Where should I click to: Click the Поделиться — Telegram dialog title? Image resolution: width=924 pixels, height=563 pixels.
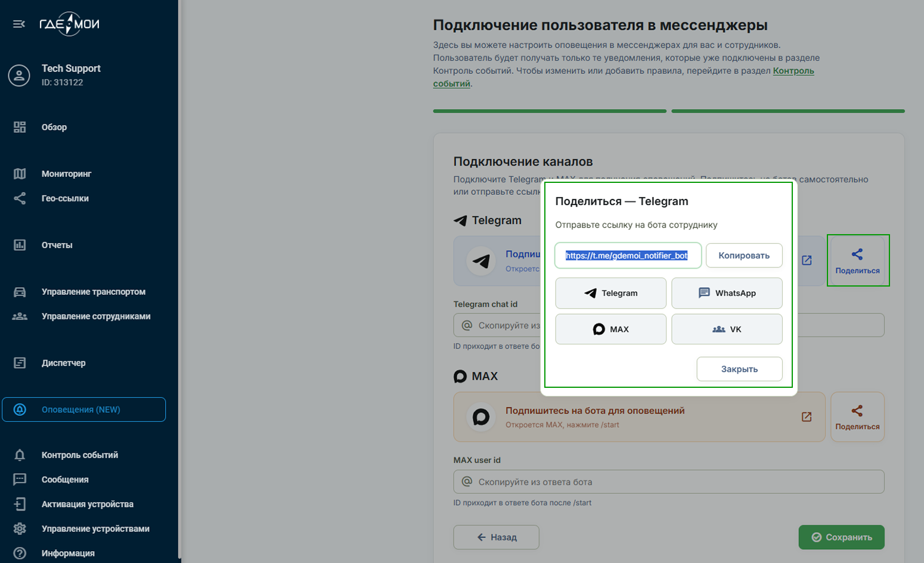pyautogui.click(x=622, y=201)
